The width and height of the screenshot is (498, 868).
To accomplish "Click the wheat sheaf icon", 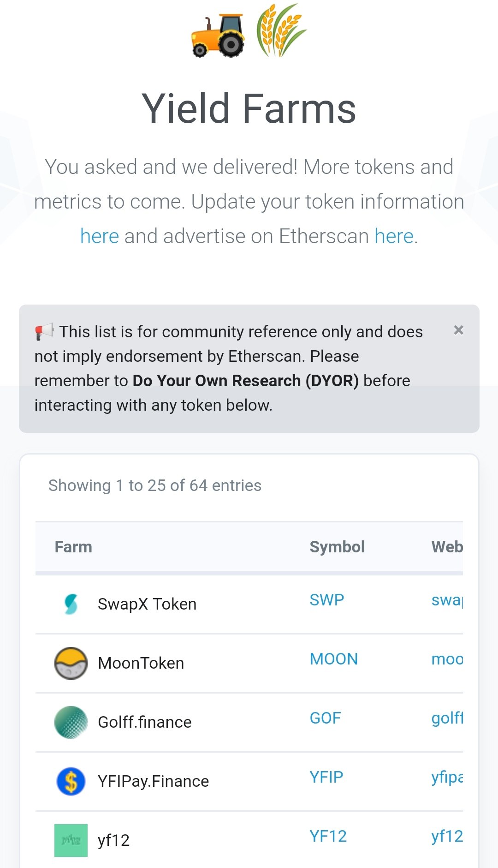I will pyautogui.click(x=280, y=30).
